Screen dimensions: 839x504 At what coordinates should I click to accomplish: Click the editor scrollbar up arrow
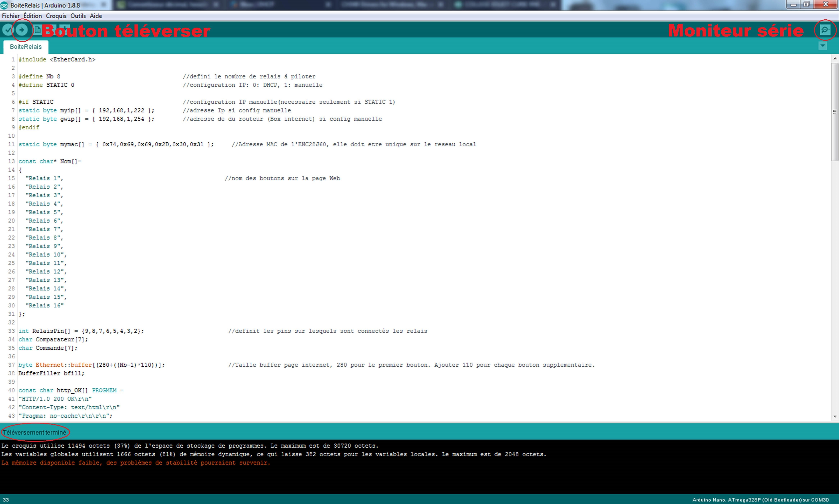835,58
